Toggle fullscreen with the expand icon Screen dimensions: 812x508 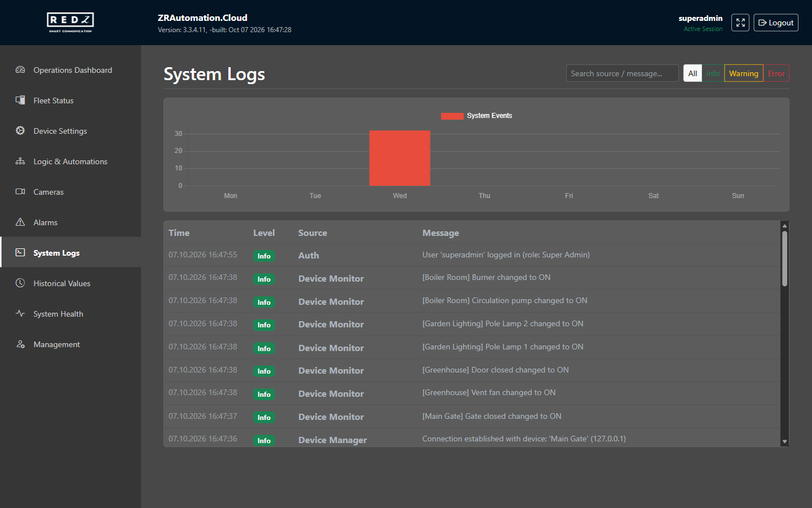740,23
